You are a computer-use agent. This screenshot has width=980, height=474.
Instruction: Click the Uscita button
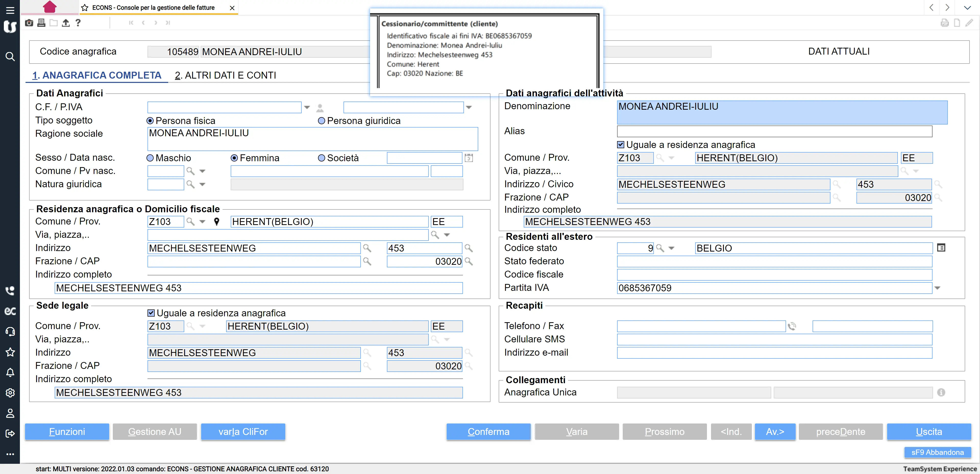click(x=929, y=431)
